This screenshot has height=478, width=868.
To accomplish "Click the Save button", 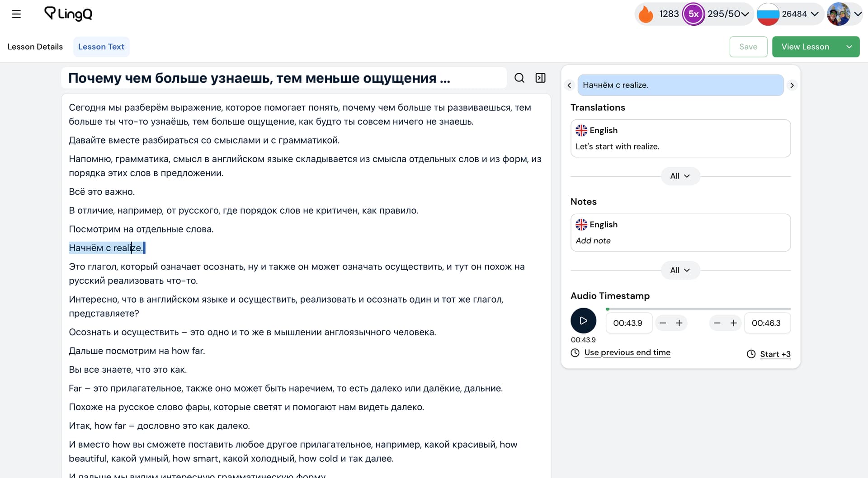I will 748,47.
